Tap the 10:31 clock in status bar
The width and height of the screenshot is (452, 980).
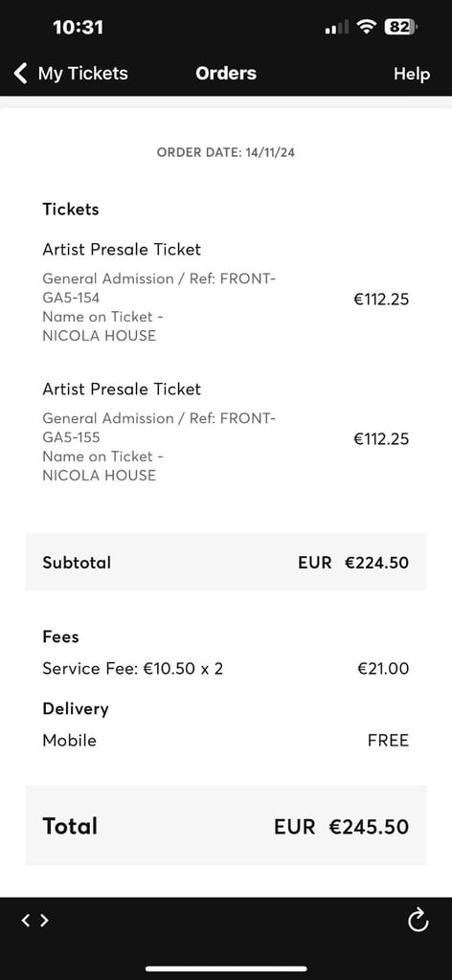tap(79, 27)
